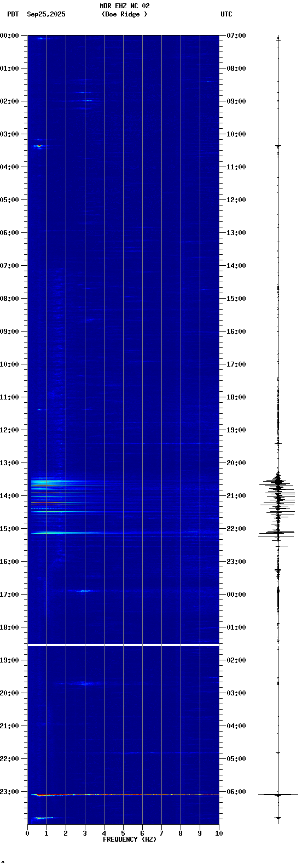Click the 00:00 PDT time label
302x868 pixels.
tap(10, 36)
